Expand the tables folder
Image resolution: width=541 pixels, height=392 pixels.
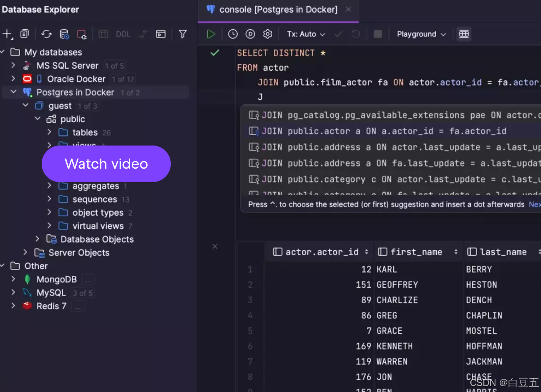(x=50, y=132)
